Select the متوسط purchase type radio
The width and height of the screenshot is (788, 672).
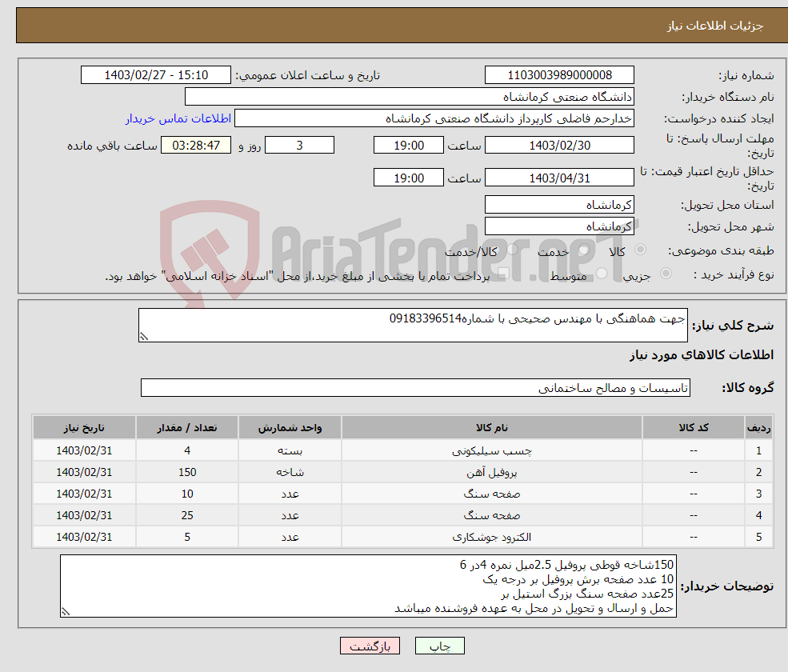point(602,274)
